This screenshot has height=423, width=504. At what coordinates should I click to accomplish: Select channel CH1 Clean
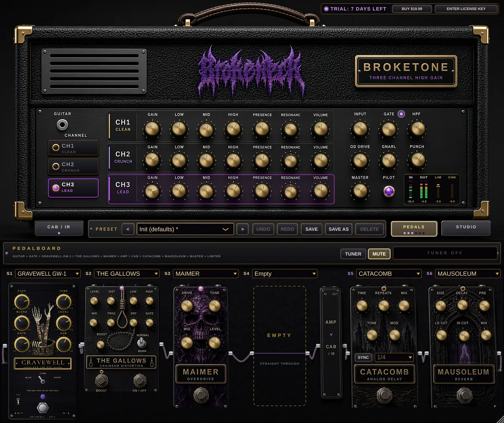[x=73, y=148]
